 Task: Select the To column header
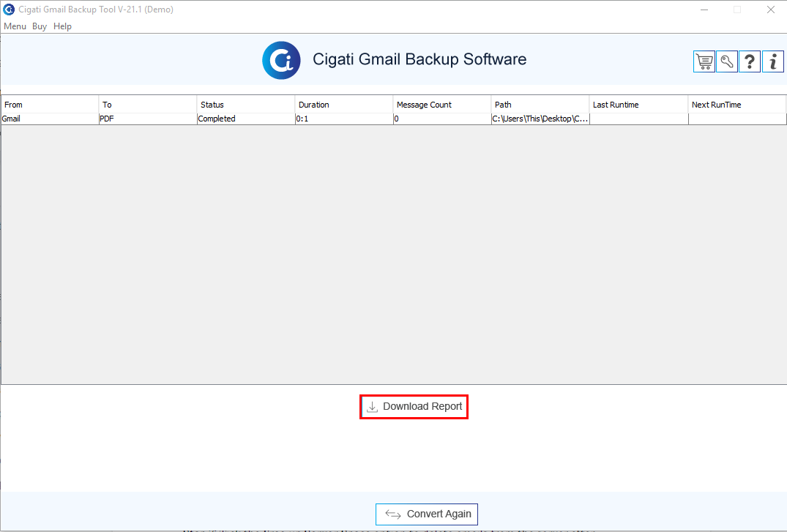pos(148,105)
